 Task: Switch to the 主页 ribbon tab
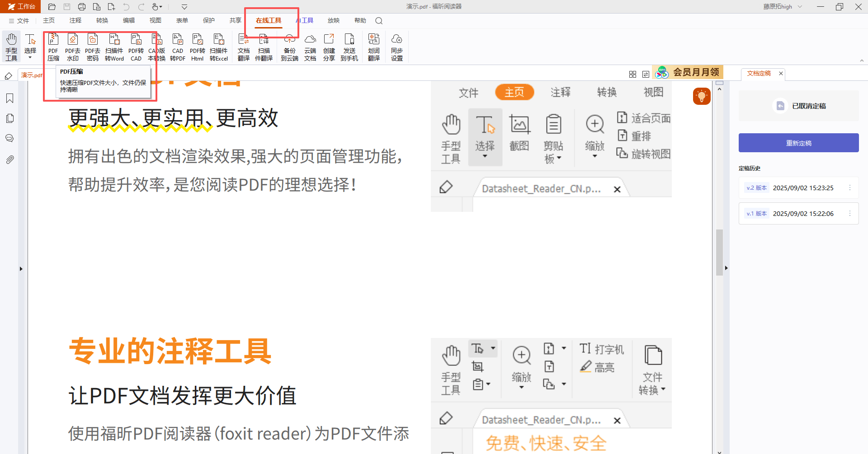[x=49, y=20]
